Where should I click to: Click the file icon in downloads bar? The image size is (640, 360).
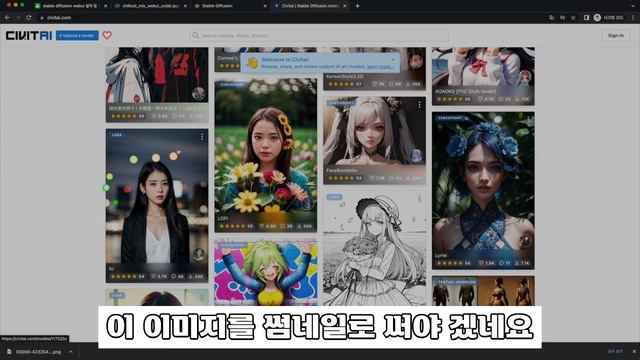9,351
